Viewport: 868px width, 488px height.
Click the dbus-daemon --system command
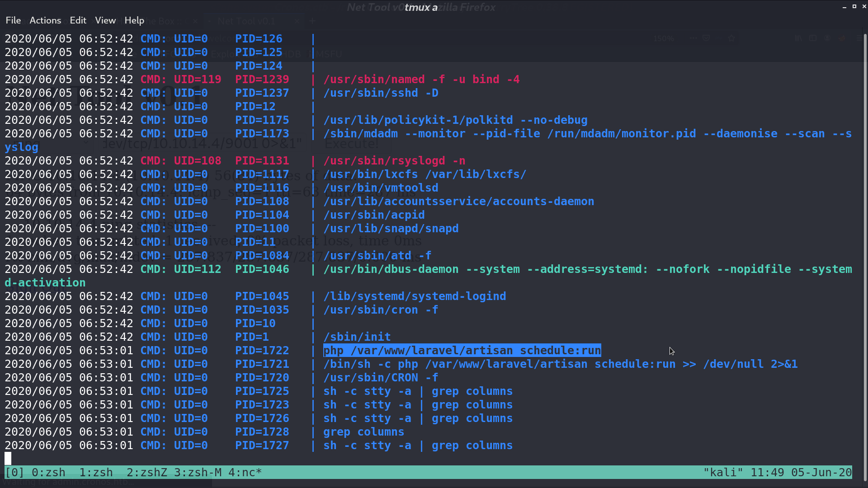click(x=588, y=269)
